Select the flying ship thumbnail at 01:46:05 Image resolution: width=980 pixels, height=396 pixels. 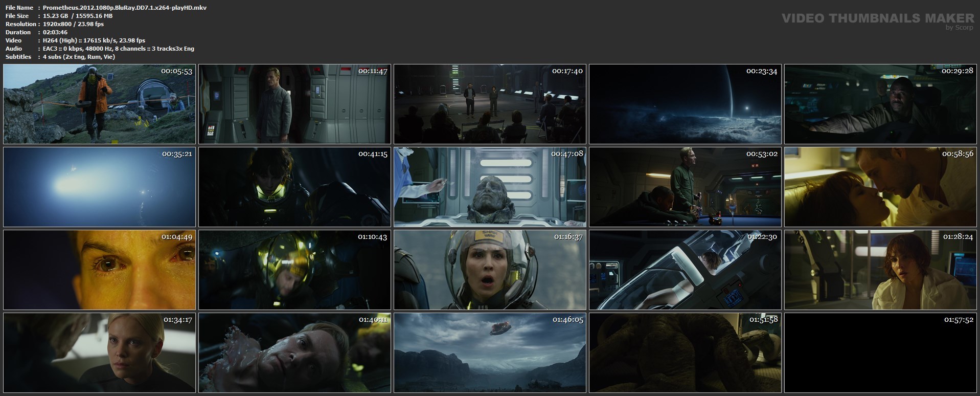pyautogui.click(x=490, y=353)
